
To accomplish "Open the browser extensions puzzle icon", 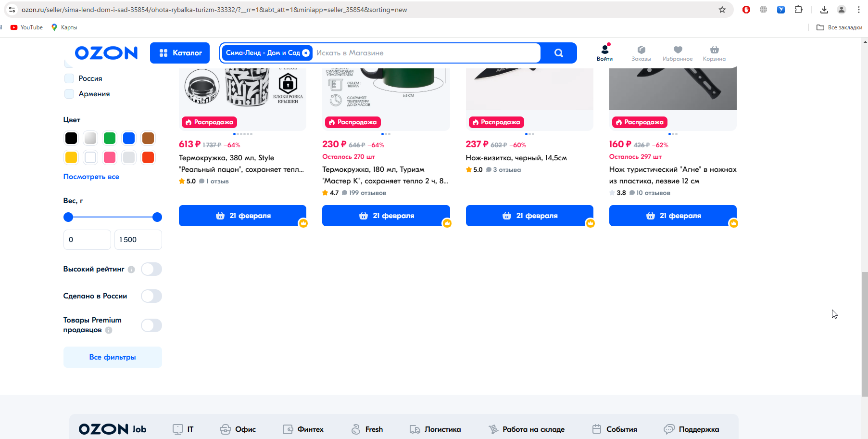I will (799, 10).
